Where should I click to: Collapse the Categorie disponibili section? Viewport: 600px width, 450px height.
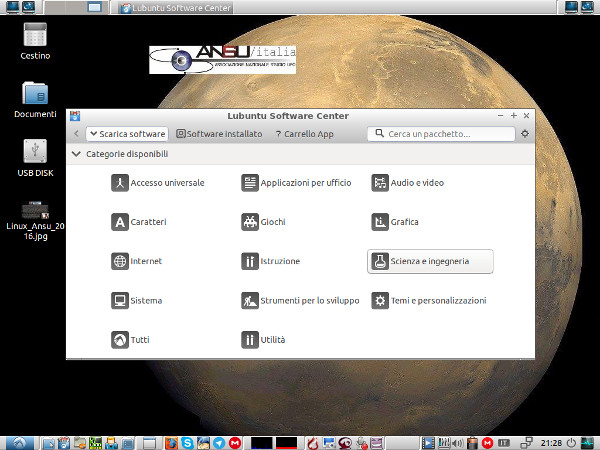coord(76,154)
